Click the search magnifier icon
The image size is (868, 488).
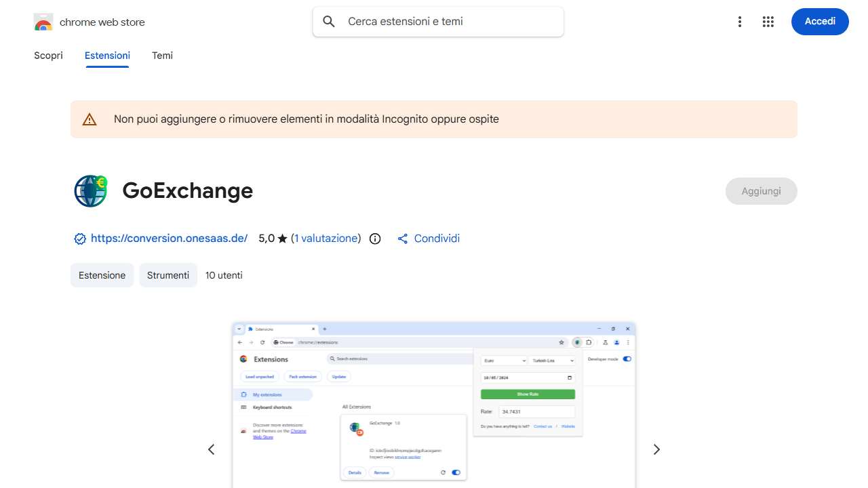328,21
